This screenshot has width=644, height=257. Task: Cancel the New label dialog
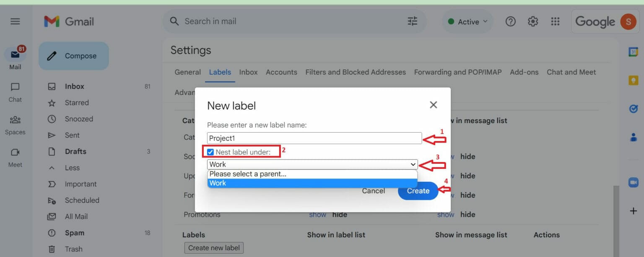tap(373, 191)
